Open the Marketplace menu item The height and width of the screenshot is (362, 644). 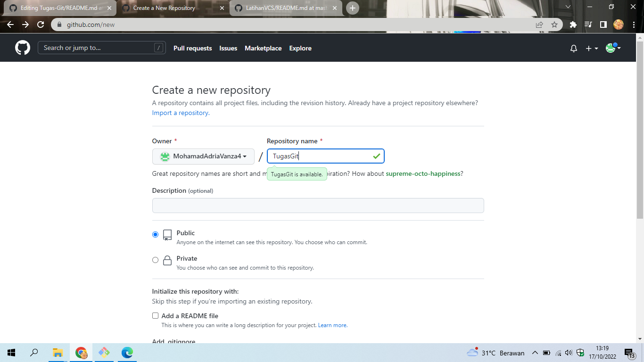(x=263, y=48)
